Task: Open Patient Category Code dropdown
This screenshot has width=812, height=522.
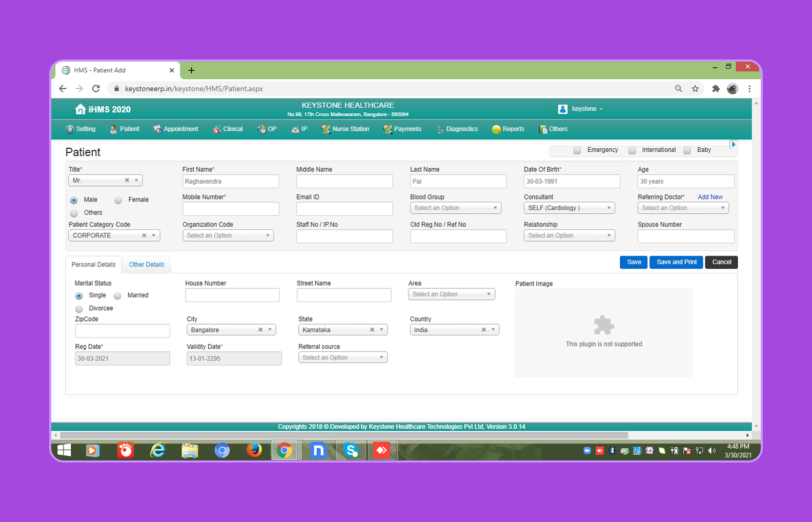Action: [114, 235]
